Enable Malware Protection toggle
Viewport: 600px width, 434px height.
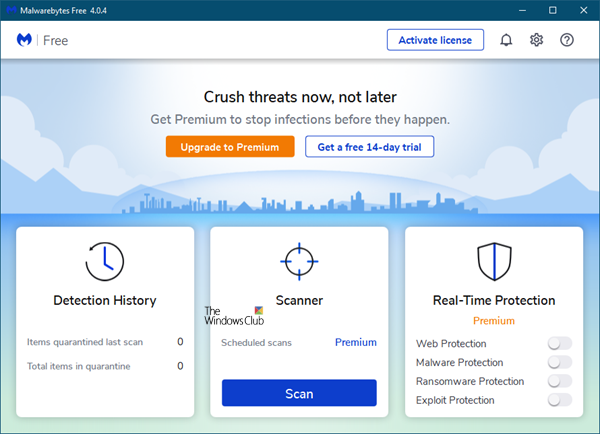pyautogui.click(x=559, y=363)
